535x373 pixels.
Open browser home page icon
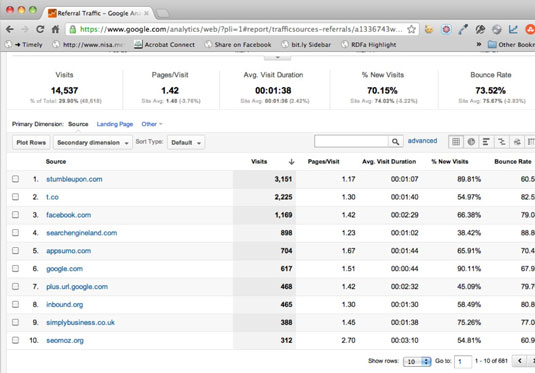click(x=56, y=29)
